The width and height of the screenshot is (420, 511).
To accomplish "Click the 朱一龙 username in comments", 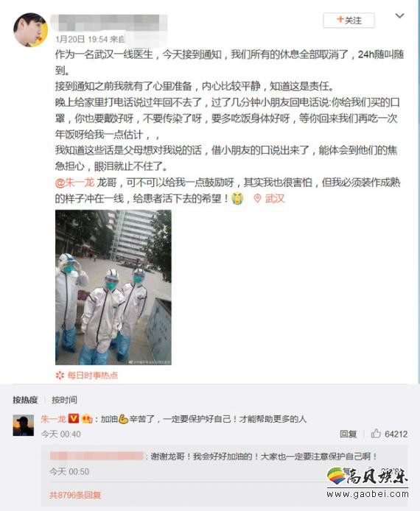I will [54, 419].
